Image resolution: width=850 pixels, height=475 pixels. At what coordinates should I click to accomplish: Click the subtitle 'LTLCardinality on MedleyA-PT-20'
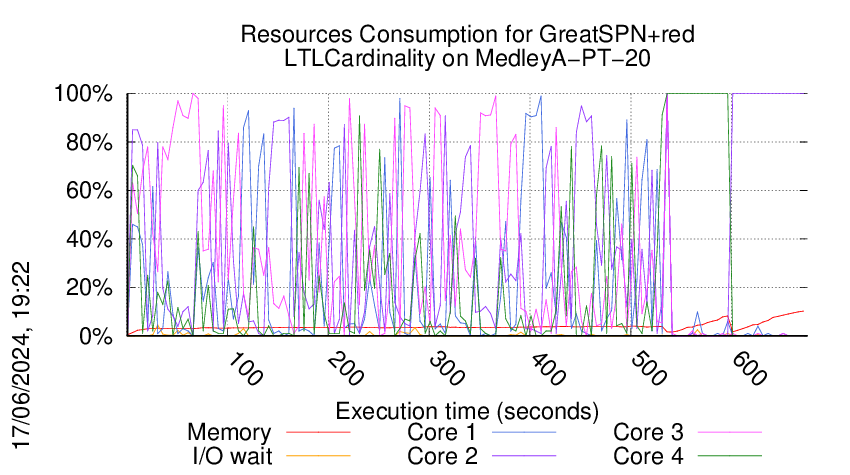[467, 58]
